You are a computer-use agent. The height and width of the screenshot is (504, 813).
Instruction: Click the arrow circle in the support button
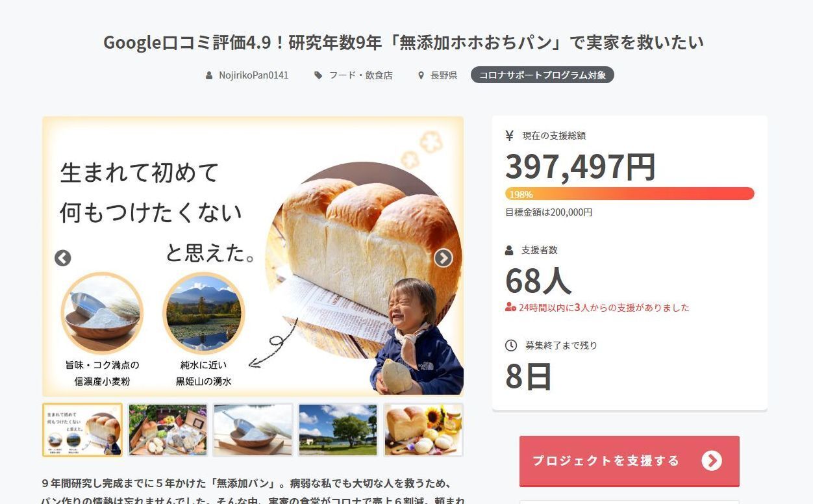point(712,460)
